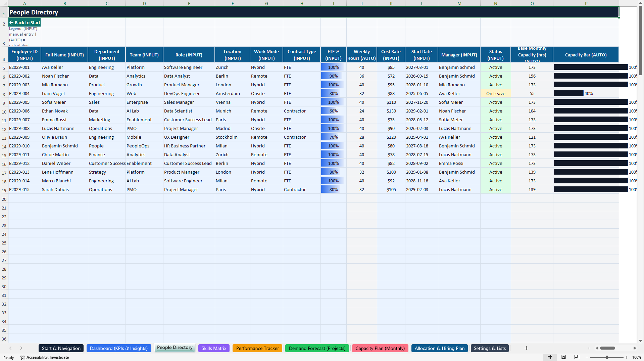
Task: Click the zoom slider handle
Action: pyautogui.click(x=607, y=357)
